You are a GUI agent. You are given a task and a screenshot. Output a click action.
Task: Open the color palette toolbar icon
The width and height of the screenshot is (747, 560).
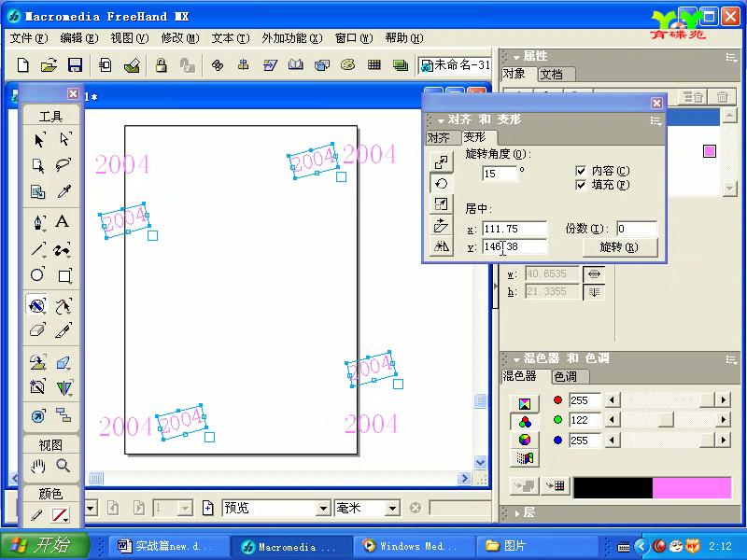(347, 64)
